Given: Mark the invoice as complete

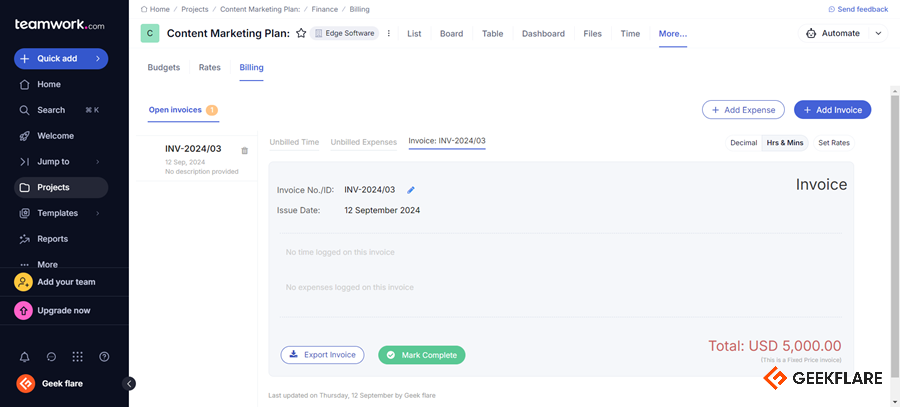Looking at the screenshot, I should (422, 355).
